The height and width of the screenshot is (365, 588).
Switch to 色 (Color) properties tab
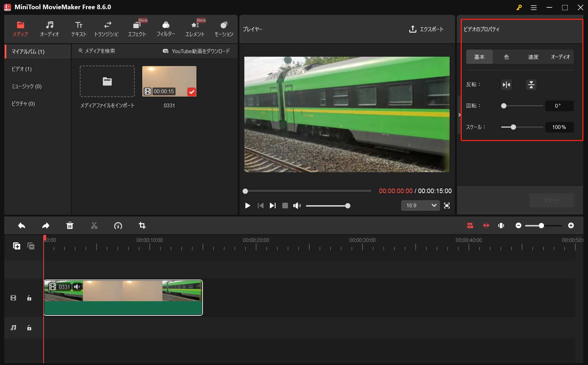point(506,57)
